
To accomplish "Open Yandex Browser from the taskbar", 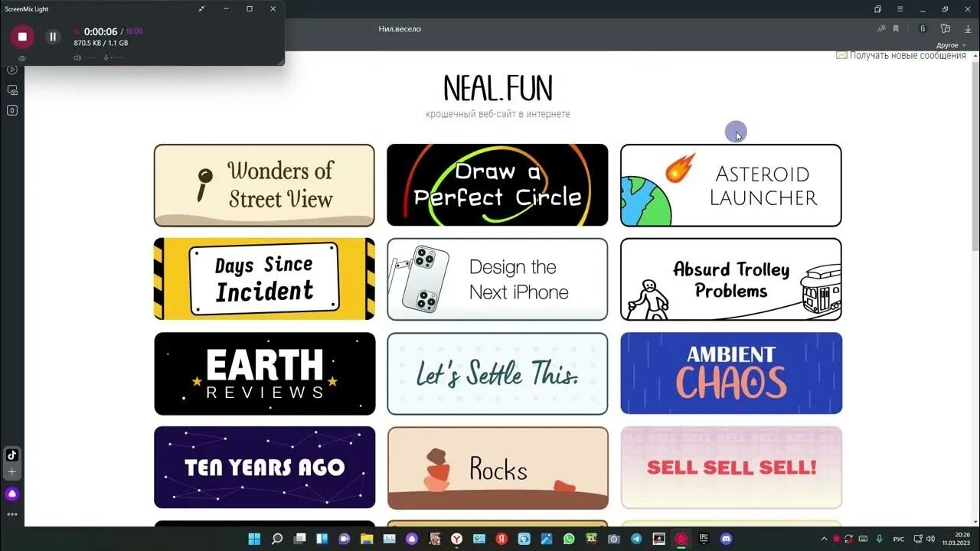I will point(456,539).
